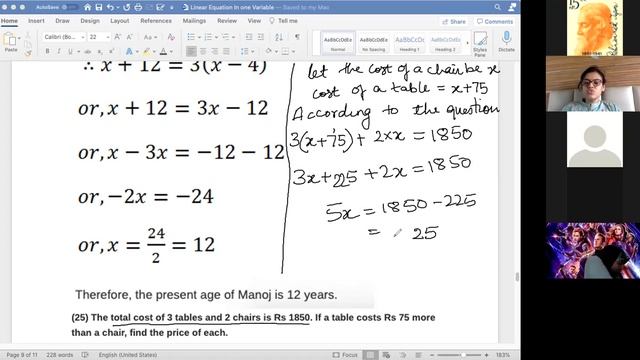Decrease the paragraph indent
The width and height of the screenshot is (640, 360).
[x=249, y=37]
